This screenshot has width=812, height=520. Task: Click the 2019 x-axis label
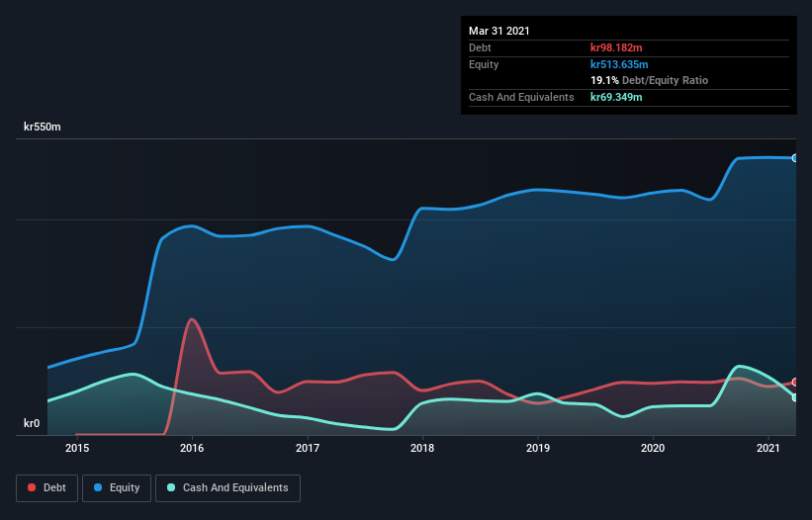[x=537, y=448]
